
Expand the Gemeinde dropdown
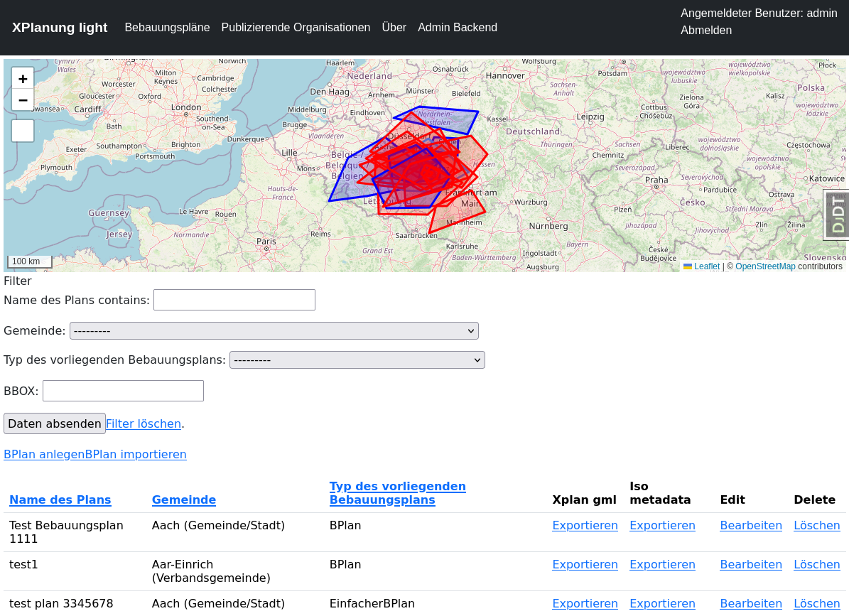coord(274,330)
